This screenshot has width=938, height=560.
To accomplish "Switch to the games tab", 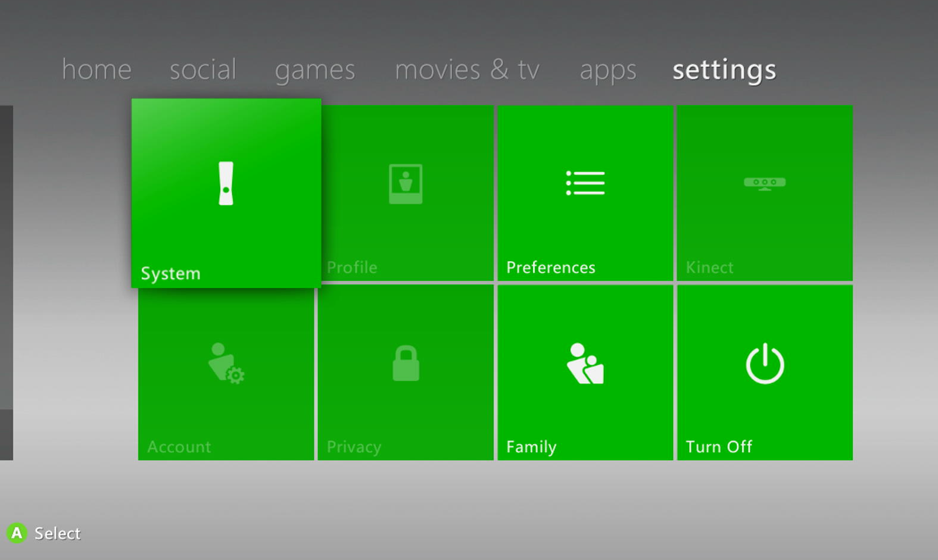I will (x=315, y=71).
